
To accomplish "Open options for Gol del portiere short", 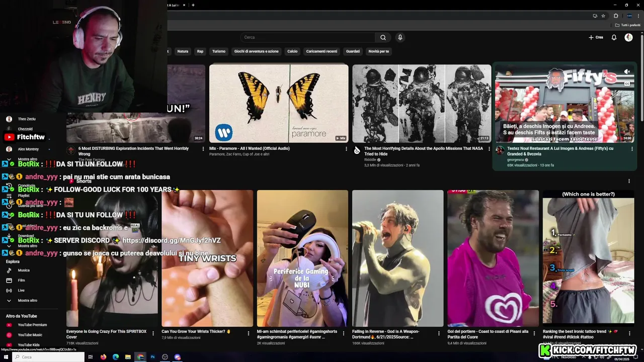I will (534, 333).
